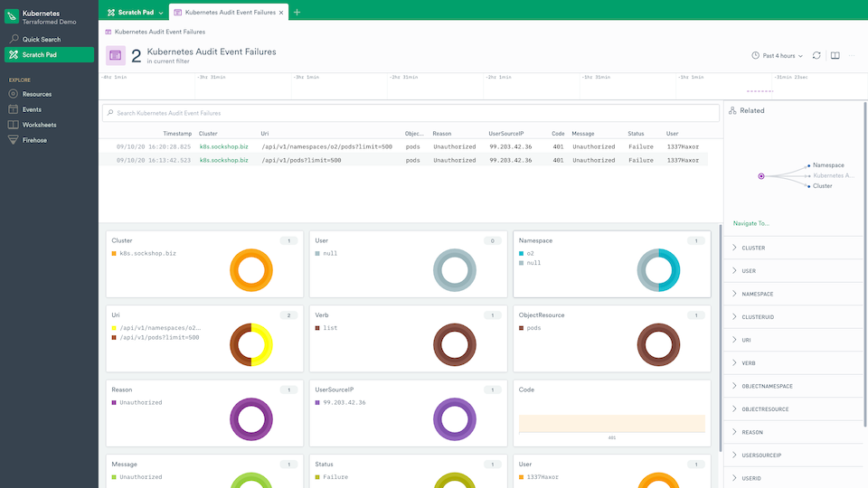This screenshot has width=868, height=488.
Task: Sort by Code column header
Action: coord(558,134)
